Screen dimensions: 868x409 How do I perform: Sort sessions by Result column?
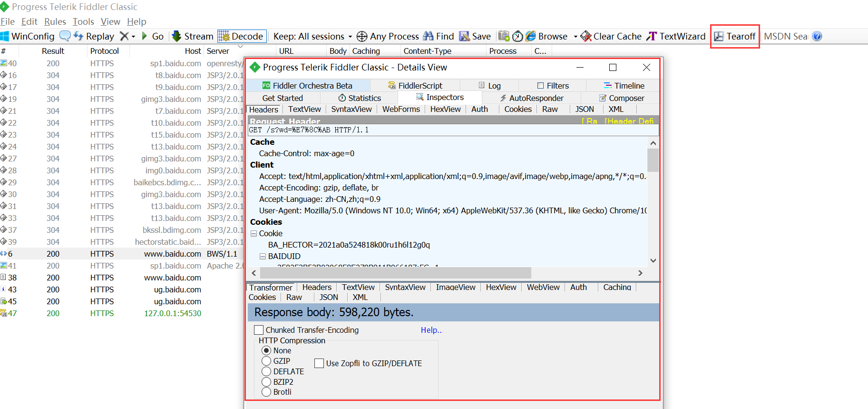53,51
